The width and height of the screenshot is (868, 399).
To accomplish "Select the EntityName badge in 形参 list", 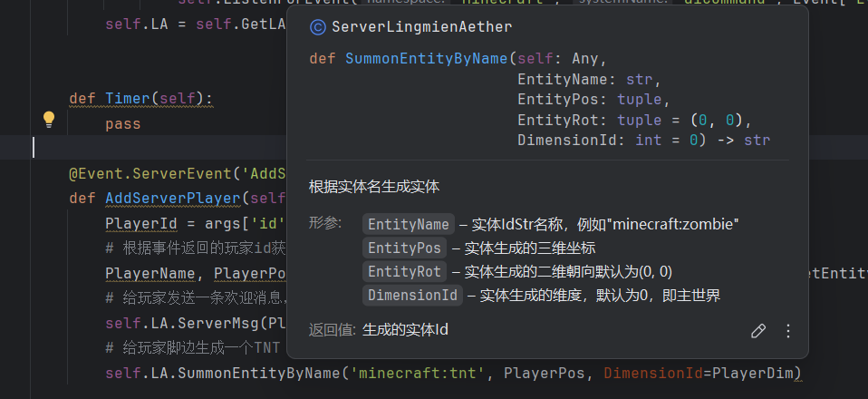I will tap(408, 224).
